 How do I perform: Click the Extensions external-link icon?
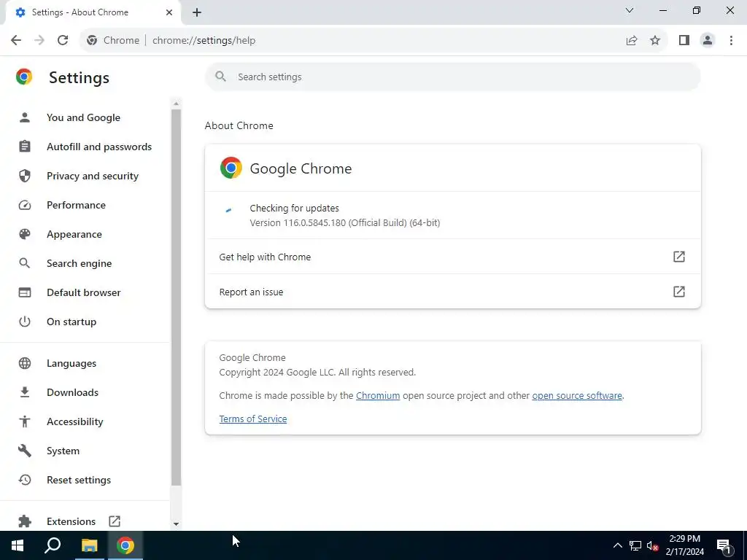click(x=115, y=521)
